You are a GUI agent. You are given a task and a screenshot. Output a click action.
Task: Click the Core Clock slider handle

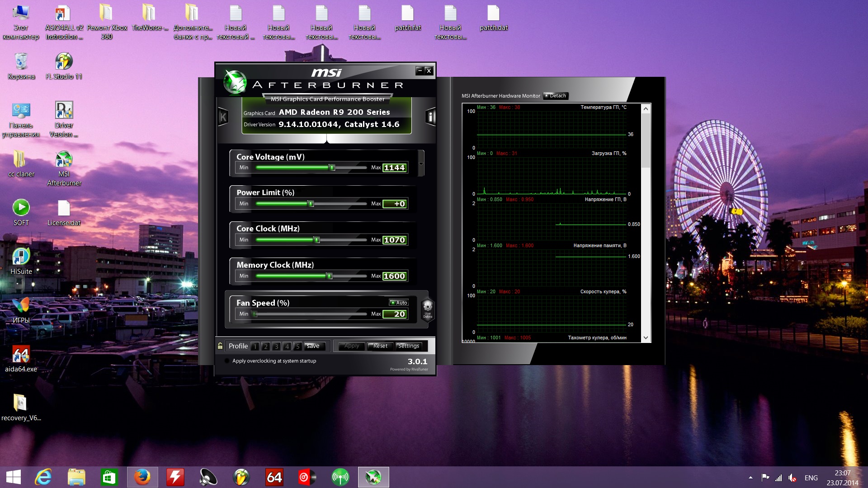coord(317,240)
